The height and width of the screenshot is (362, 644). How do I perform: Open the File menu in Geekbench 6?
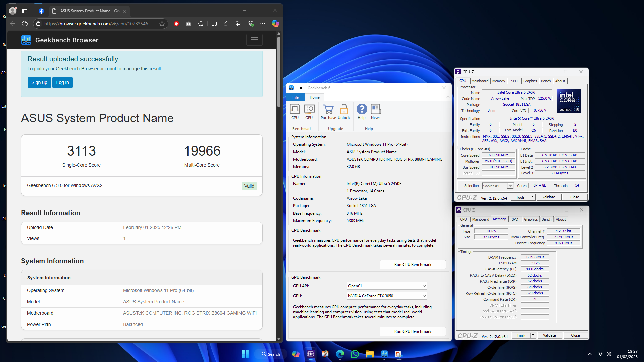tap(296, 97)
